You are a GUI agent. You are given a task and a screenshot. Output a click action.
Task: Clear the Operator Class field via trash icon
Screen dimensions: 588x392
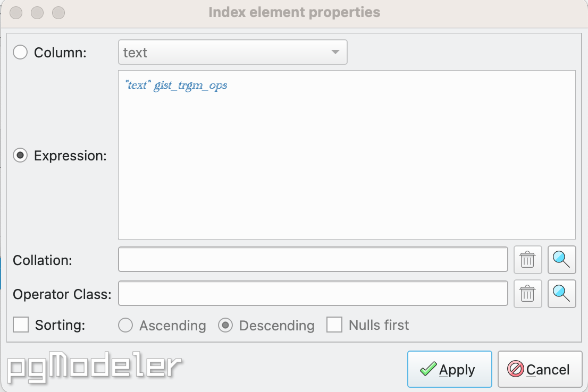click(527, 294)
